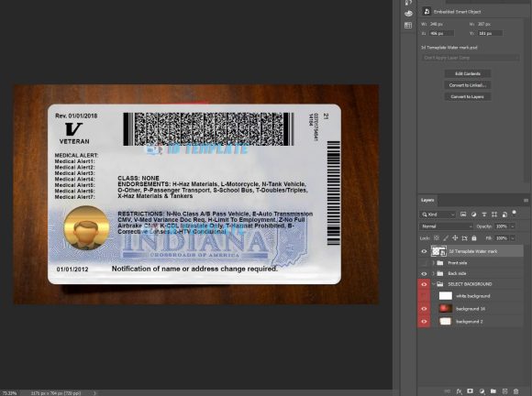This screenshot has height=396, width=532.
Task: Hide the background 16 layer
Action: pyautogui.click(x=424, y=309)
